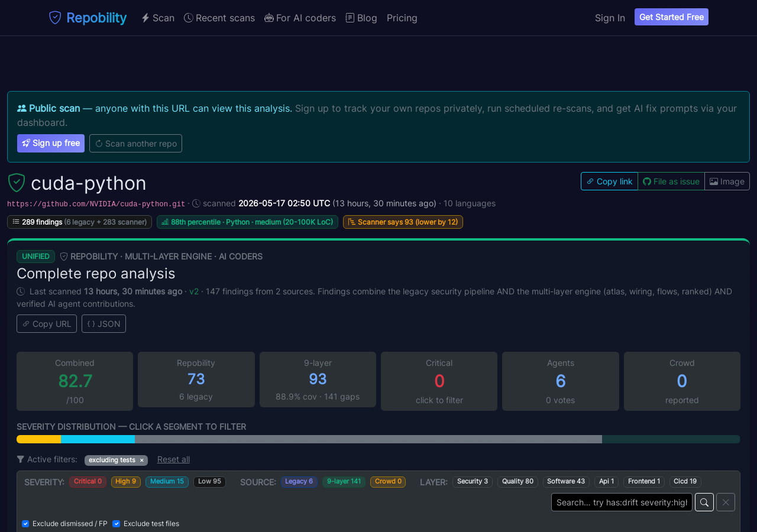Filter by severity Critical 0
Screen dimensions: 757x532
coord(88,482)
